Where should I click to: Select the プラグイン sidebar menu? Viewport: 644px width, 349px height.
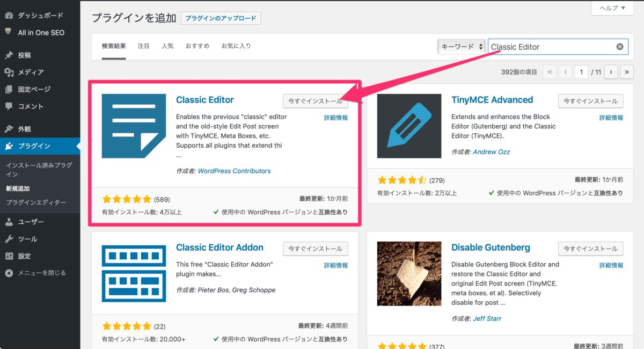[40, 146]
